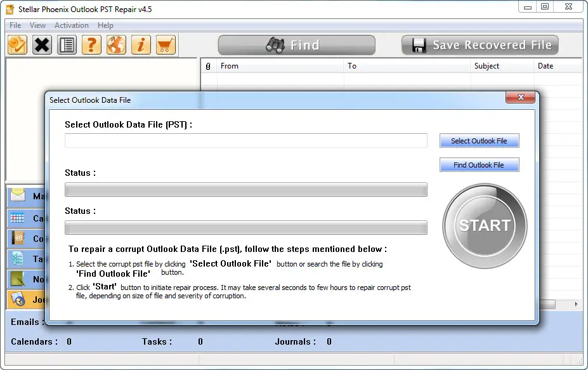Image resolution: width=588 pixels, height=370 pixels.
Task: Click the attachment paperclip column header
Action: click(x=208, y=66)
